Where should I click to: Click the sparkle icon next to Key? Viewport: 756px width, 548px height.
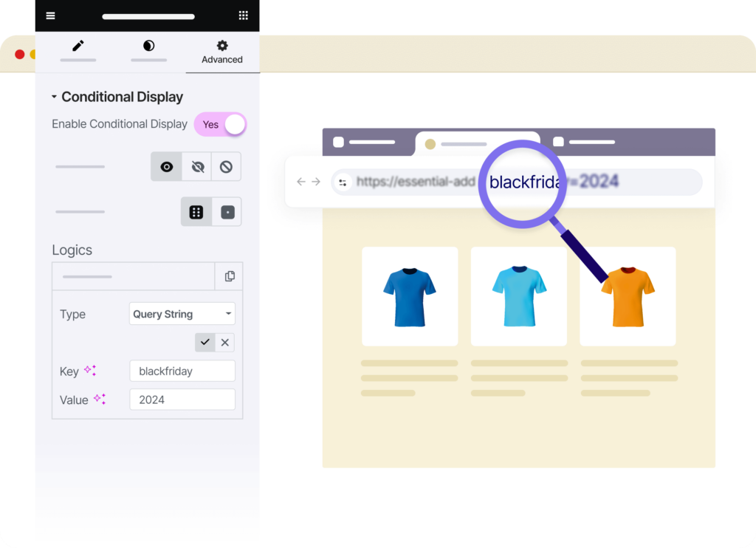pyautogui.click(x=90, y=371)
